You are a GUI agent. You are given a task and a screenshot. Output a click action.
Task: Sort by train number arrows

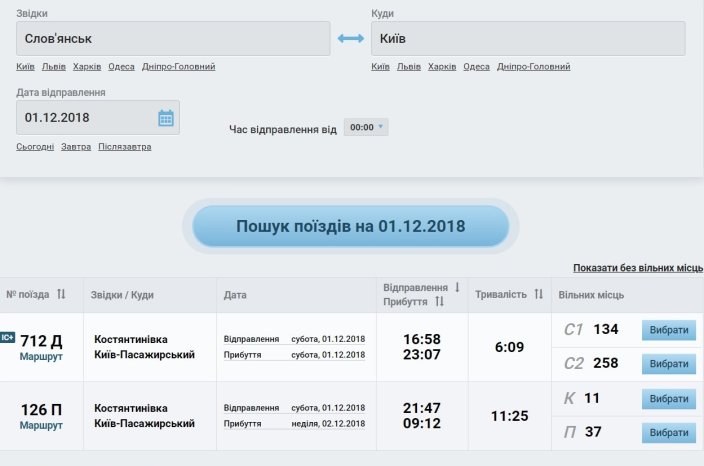tap(61, 294)
